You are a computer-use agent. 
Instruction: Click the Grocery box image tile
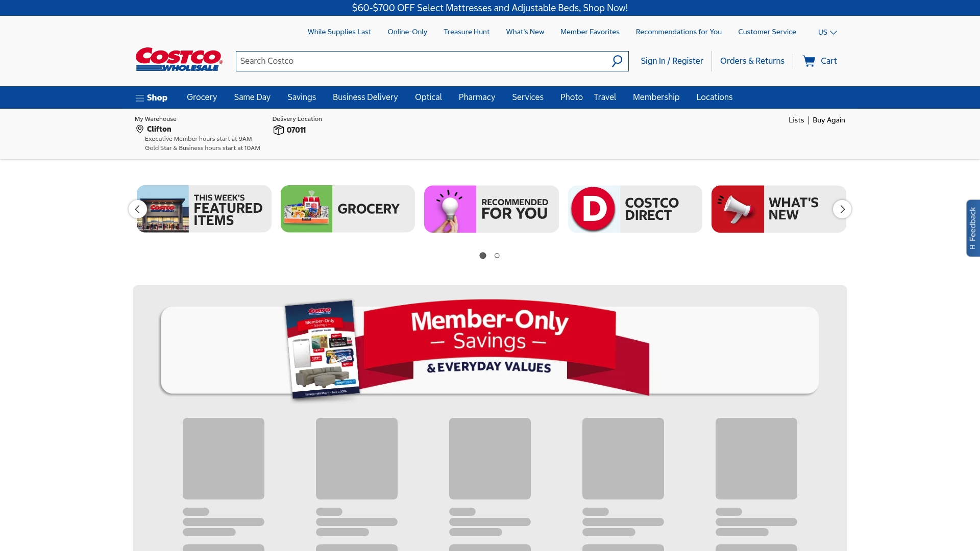click(x=306, y=209)
